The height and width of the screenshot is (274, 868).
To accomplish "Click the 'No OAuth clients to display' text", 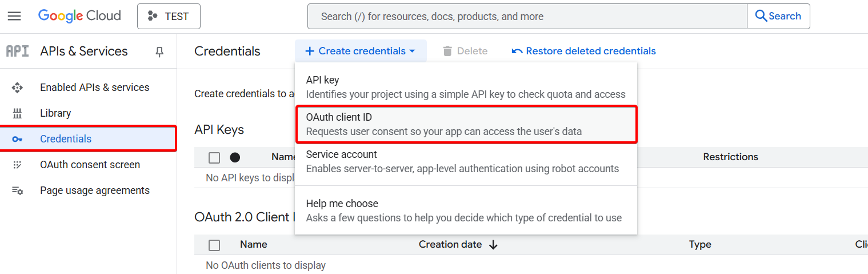I will click(x=266, y=265).
